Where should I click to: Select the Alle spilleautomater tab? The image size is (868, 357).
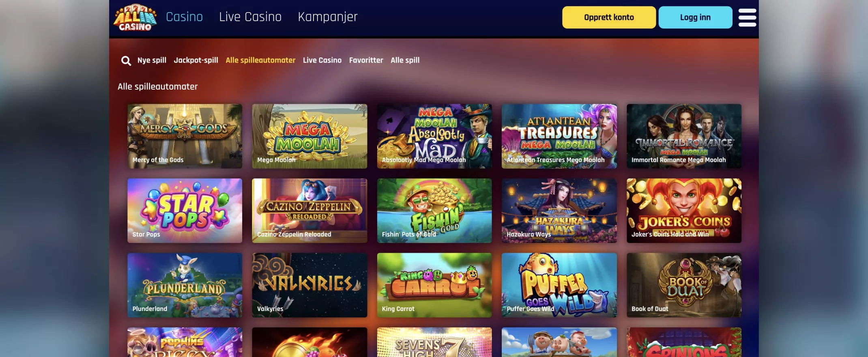[260, 60]
